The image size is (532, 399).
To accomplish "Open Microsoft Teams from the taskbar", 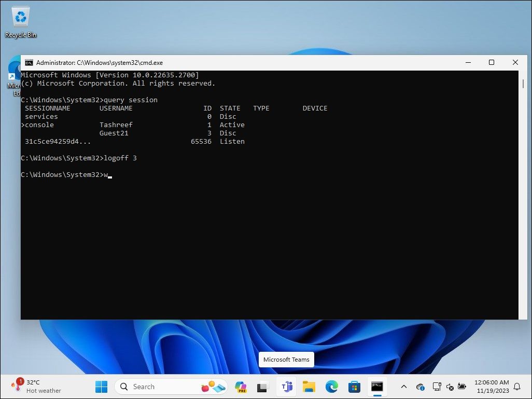I will tap(286, 387).
